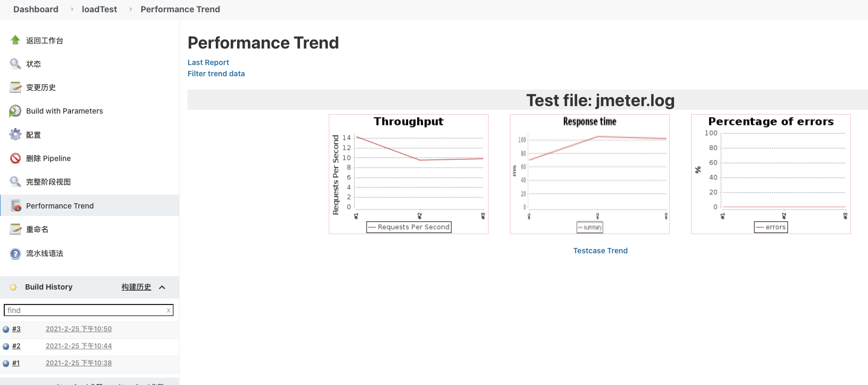
Task: Click the Filter trend data link
Action: tap(216, 74)
